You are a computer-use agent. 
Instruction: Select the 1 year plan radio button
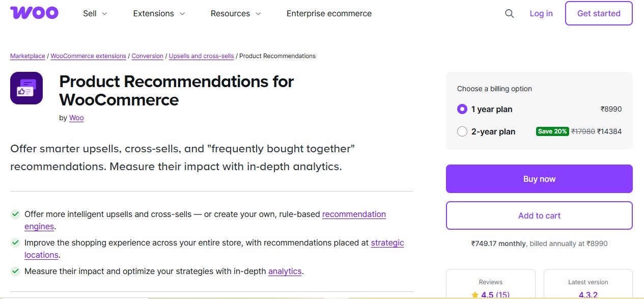coord(462,109)
